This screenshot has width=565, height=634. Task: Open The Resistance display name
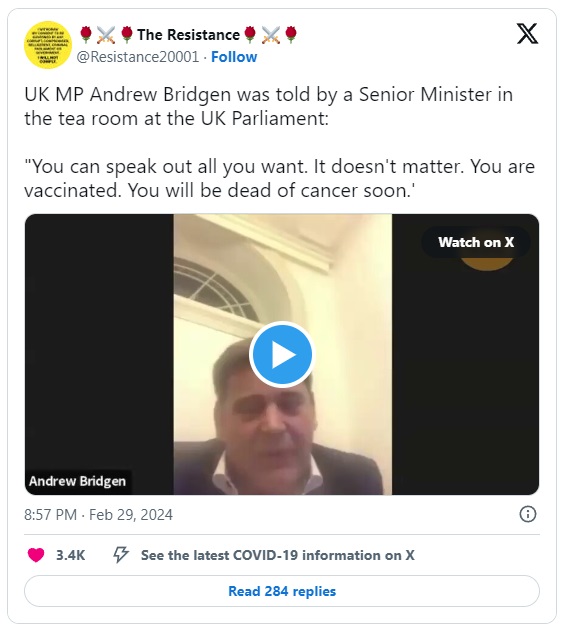tap(188, 35)
